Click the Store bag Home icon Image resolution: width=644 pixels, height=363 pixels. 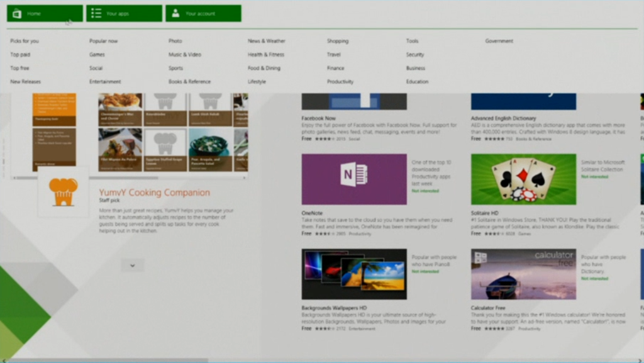(x=17, y=14)
